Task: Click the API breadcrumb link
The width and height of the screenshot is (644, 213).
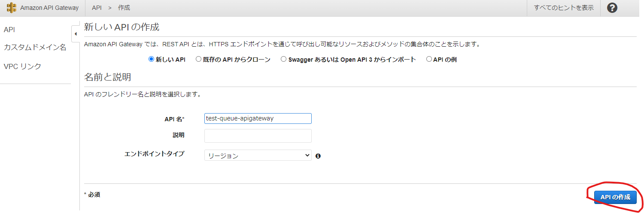Action: pyautogui.click(x=97, y=8)
